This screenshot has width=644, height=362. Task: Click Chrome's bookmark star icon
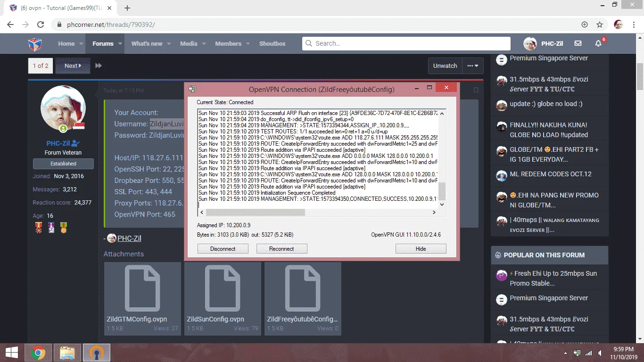(600, 25)
